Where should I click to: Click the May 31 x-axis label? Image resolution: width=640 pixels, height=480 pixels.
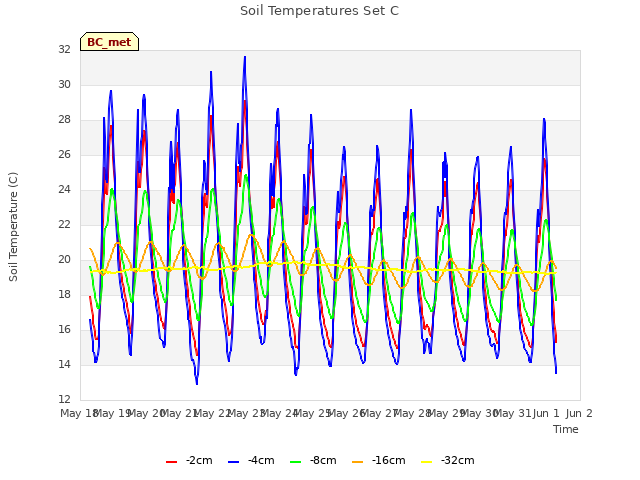[512, 413]
